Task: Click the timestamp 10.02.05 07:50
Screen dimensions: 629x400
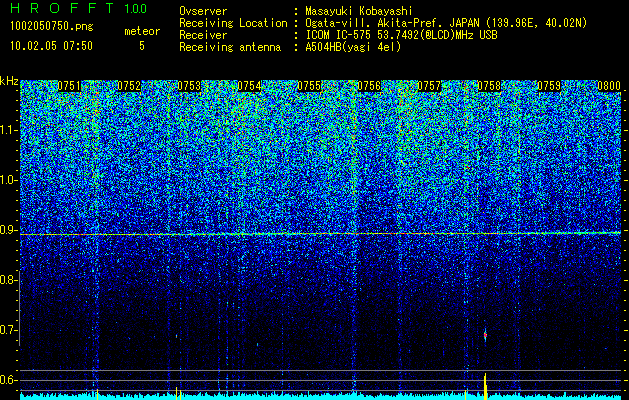Action: point(51,46)
